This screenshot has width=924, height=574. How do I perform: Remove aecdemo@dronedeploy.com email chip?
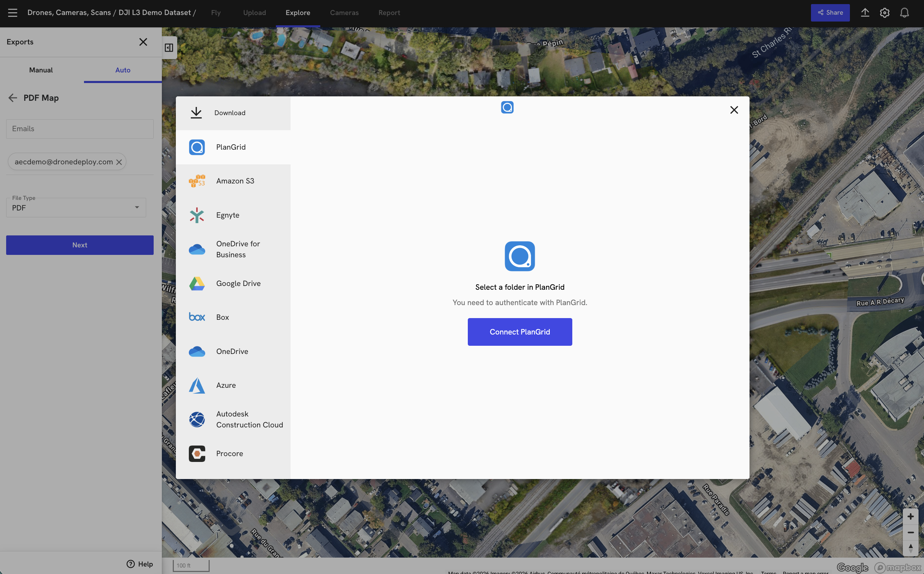click(x=119, y=162)
